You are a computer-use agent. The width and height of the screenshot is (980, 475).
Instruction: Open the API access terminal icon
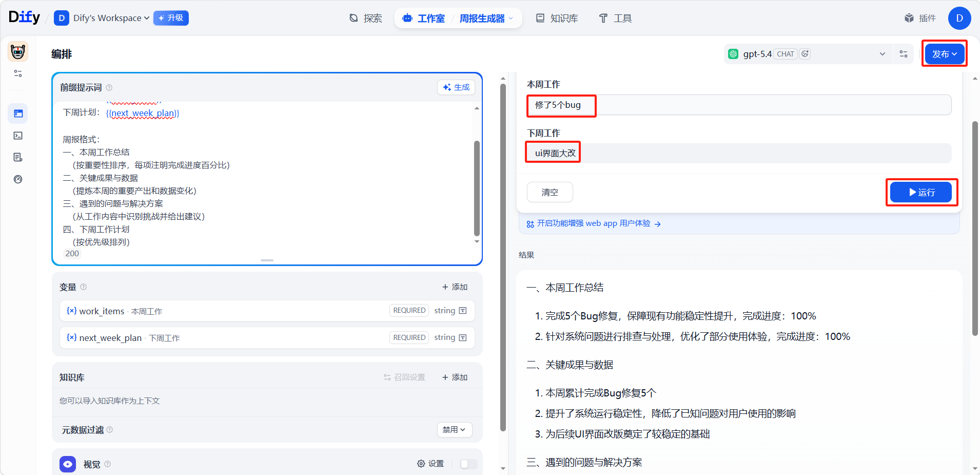pos(18,136)
